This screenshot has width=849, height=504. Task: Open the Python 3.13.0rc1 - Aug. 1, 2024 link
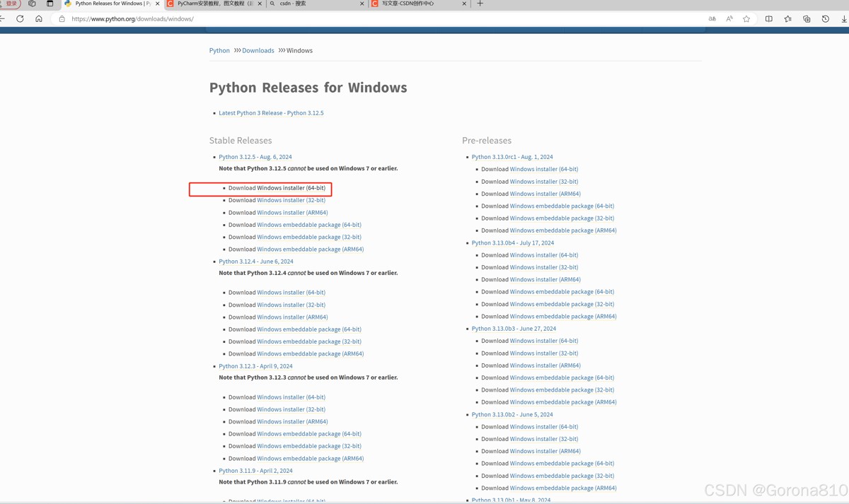coord(512,157)
